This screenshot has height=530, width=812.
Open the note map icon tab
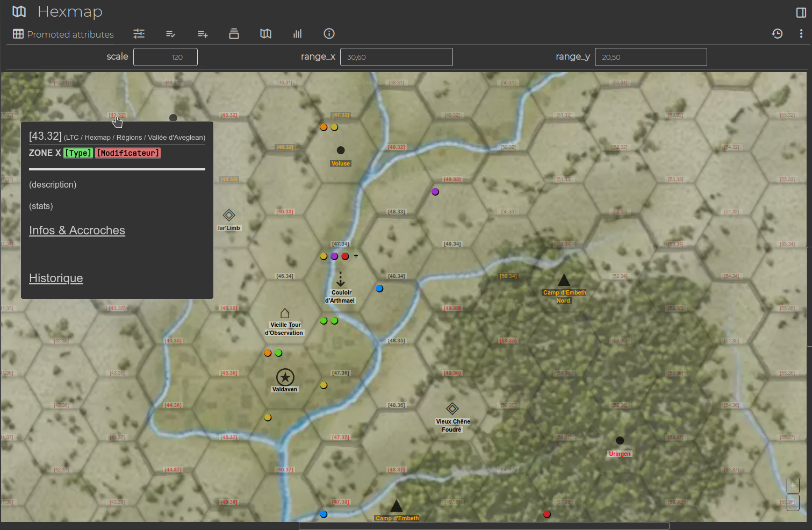[x=265, y=34]
